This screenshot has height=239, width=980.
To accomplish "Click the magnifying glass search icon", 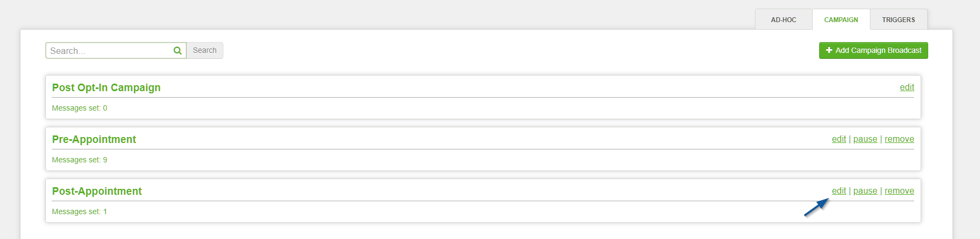I will [178, 51].
